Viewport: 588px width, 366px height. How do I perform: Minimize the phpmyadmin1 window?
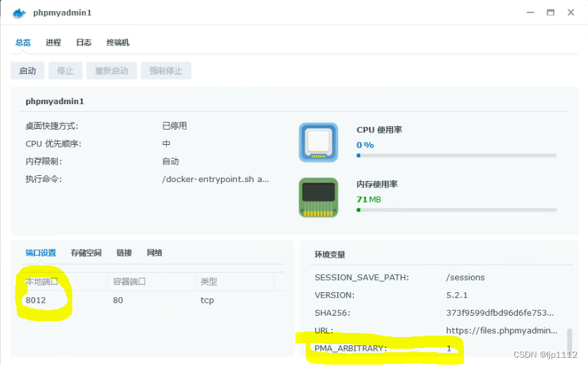click(x=530, y=12)
